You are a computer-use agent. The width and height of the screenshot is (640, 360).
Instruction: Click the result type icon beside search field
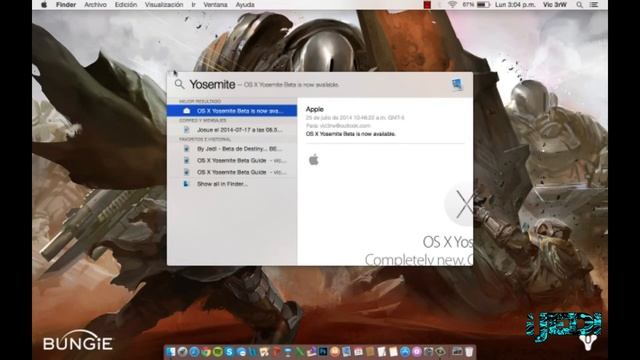point(457,84)
